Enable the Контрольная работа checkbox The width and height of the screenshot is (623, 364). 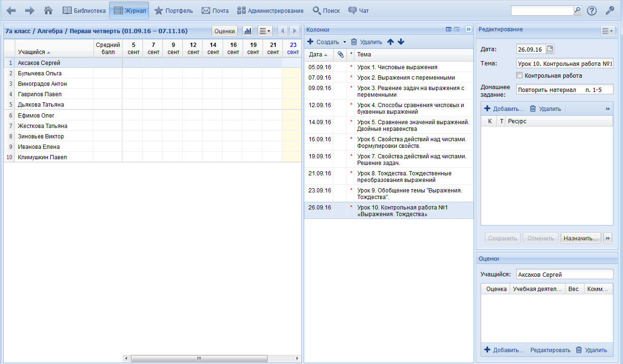(x=519, y=75)
